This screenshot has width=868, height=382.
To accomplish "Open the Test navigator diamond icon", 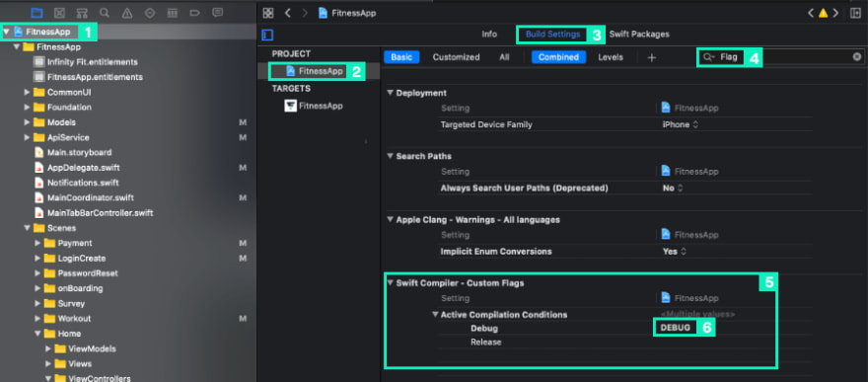I will point(150,13).
